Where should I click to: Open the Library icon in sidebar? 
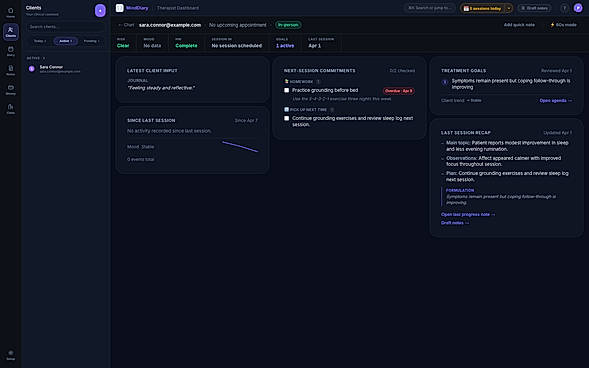pos(11,89)
